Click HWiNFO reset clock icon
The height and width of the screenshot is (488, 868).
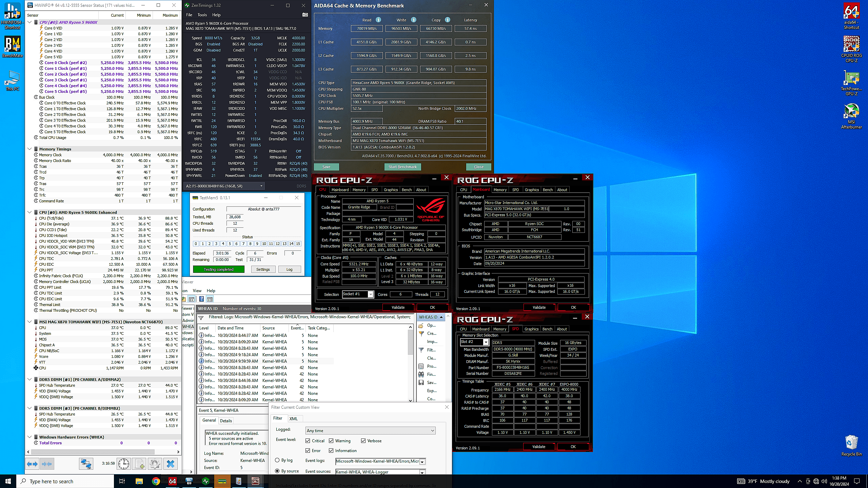124,464
